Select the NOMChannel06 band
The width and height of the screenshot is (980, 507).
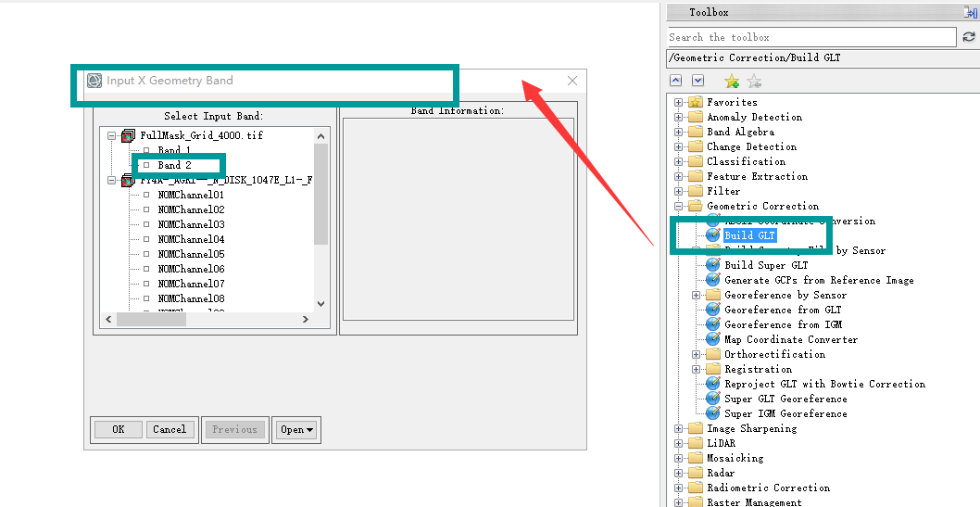click(191, 269)
